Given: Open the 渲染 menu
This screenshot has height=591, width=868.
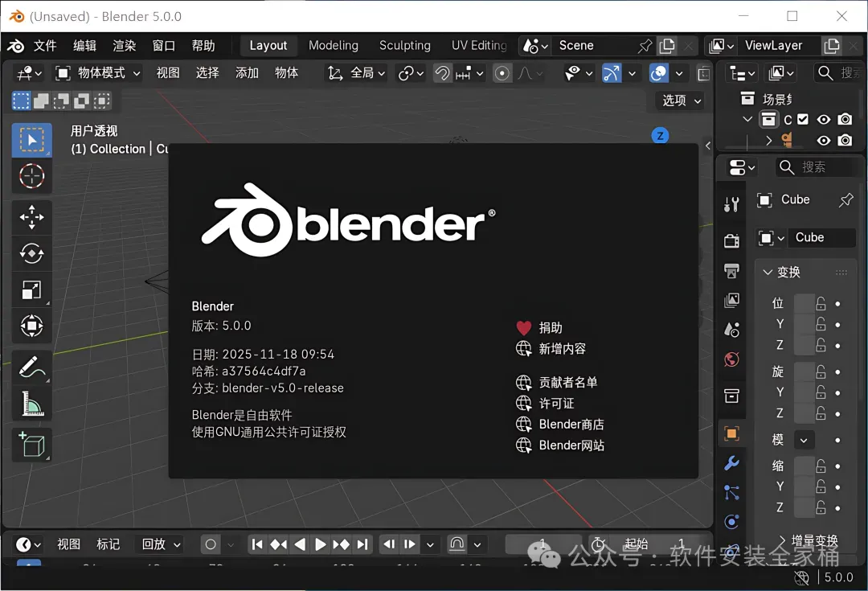Looking at the screenshot, I should [124, 45].
